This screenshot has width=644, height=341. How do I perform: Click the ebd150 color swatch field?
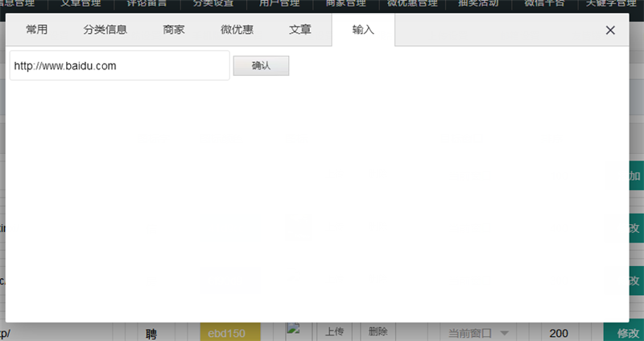(229, 333)
